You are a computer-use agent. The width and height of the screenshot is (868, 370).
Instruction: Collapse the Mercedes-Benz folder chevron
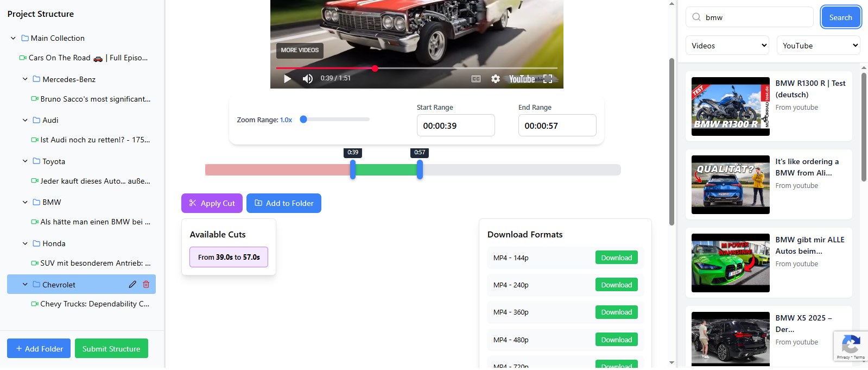25,79
